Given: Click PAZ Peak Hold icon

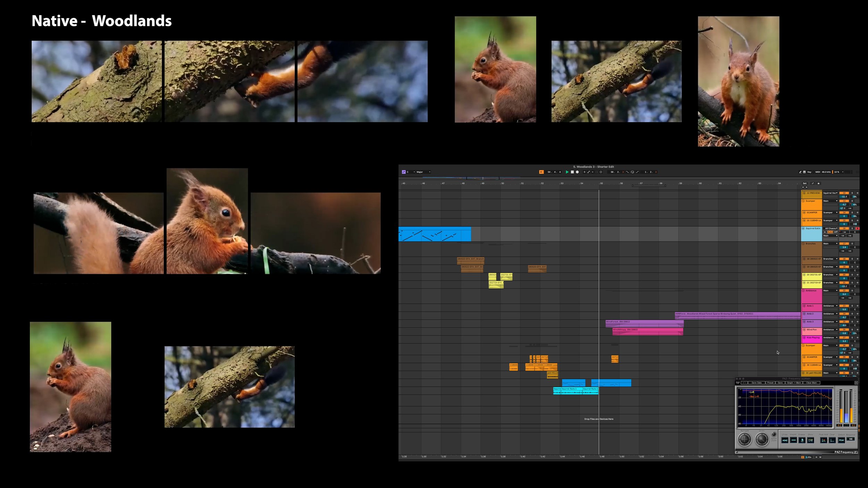Looking at the screenshot, I should click(x=824, y=440).
